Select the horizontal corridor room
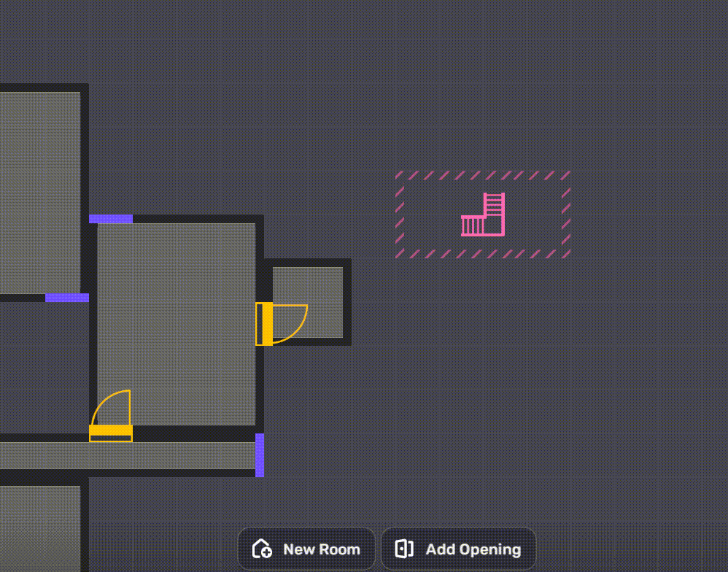728x572 pixels. 128,456
